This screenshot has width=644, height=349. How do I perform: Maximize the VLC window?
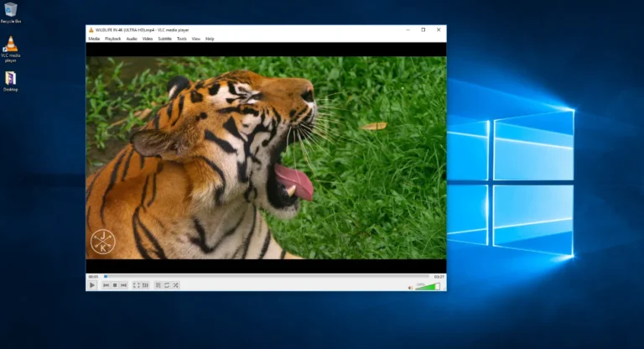click(x=423, y=30)
